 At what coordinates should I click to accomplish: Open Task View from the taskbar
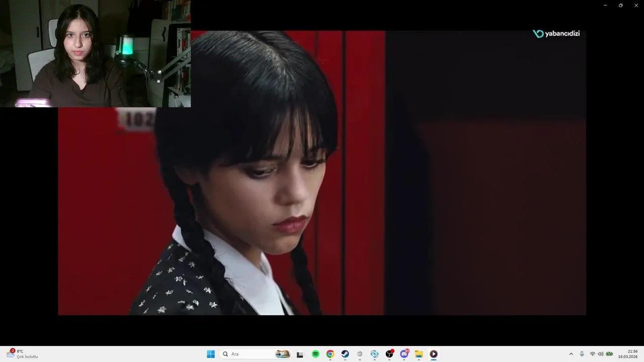pos(300,354)
